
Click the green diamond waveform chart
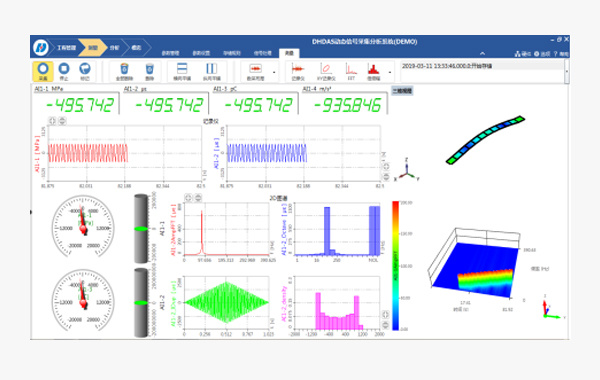tap(227, 302)
